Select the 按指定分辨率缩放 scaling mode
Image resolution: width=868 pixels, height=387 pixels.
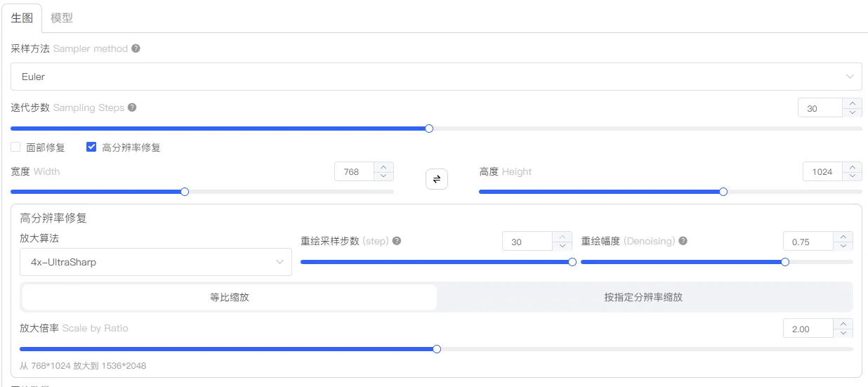[643, 297]
